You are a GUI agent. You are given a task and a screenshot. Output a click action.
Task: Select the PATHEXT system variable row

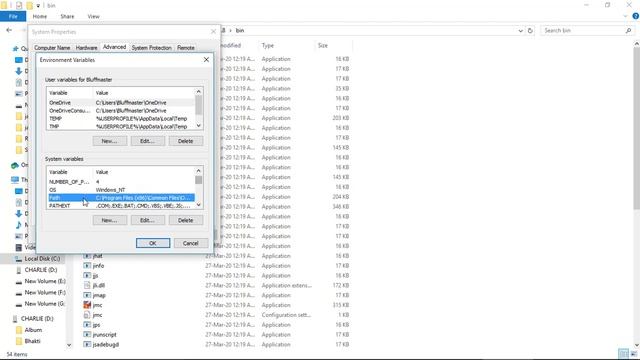point(121,206)
